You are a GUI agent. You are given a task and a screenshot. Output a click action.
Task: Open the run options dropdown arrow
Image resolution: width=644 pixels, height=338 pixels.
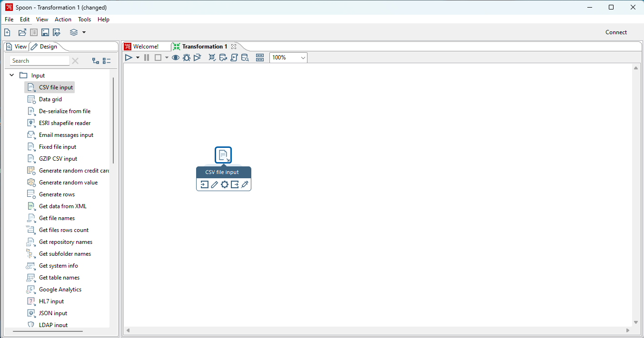click(138, 58)
